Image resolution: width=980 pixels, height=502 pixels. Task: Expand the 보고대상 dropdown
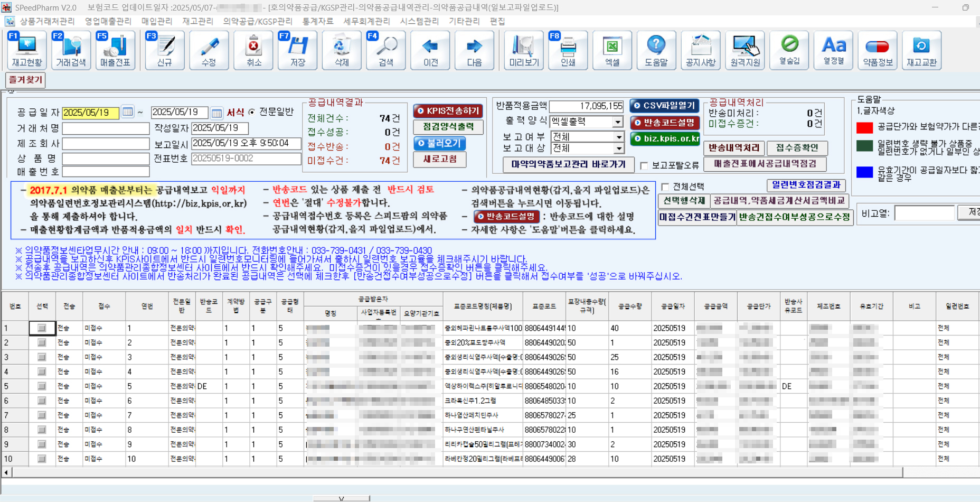click(619, 148)
